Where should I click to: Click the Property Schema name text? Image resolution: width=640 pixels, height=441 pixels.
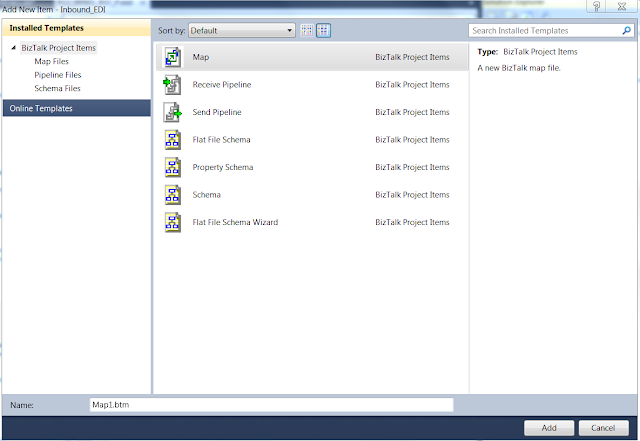pyautogui.click(x=223, y=167)
